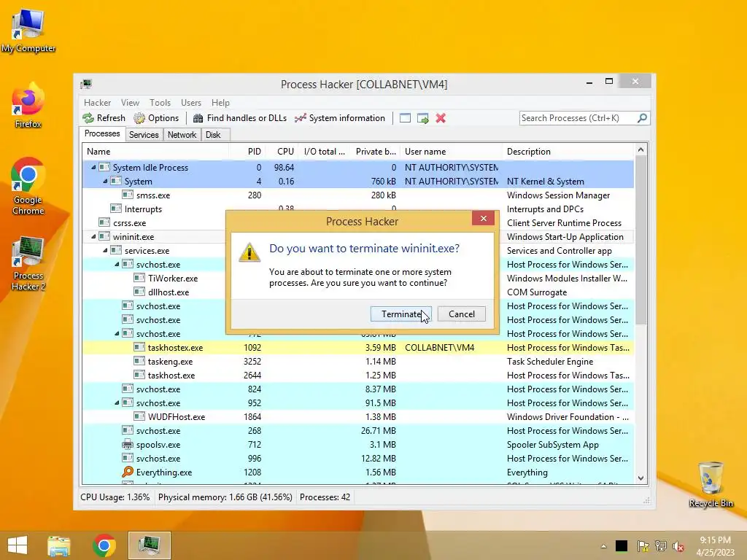747x560 pixels.
Task: Select the csrss.exe process icon
Action: [104, 222]
